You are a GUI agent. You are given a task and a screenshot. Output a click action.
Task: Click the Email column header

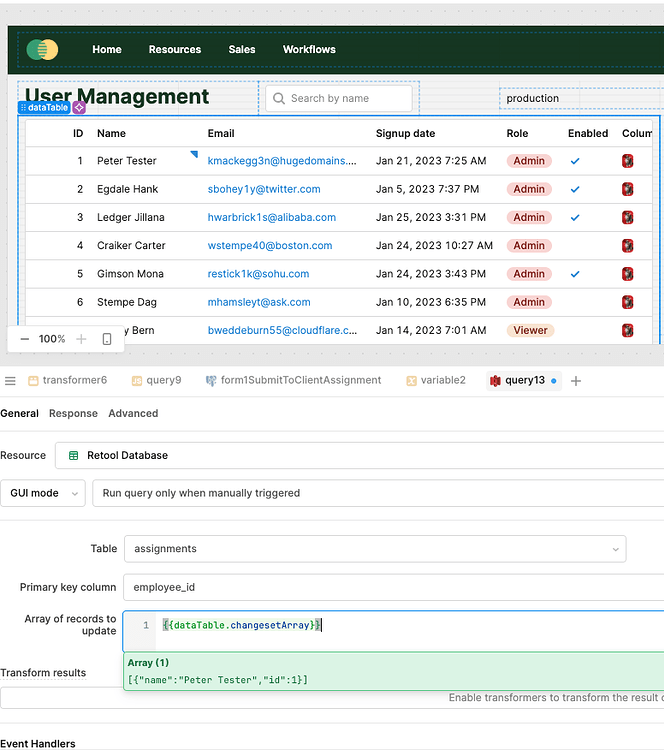221,133
